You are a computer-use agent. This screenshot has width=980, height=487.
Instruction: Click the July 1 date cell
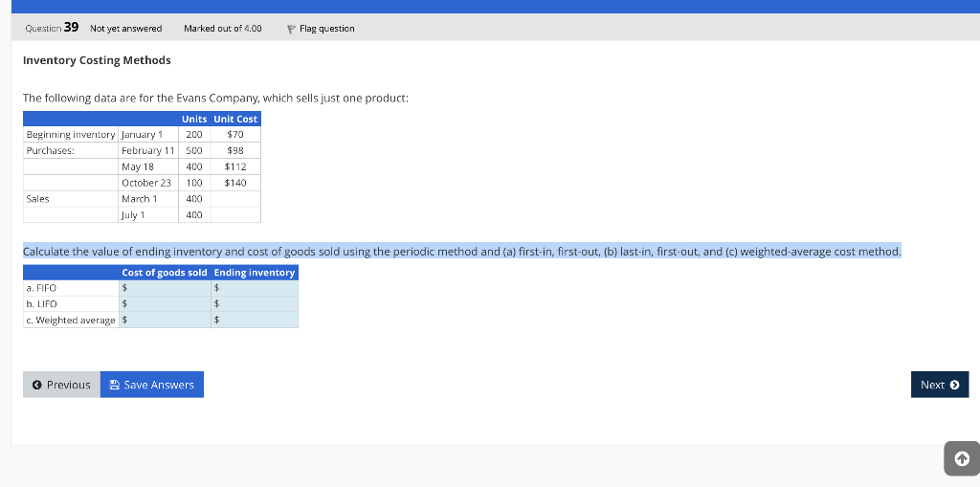[x=148, y=215]
